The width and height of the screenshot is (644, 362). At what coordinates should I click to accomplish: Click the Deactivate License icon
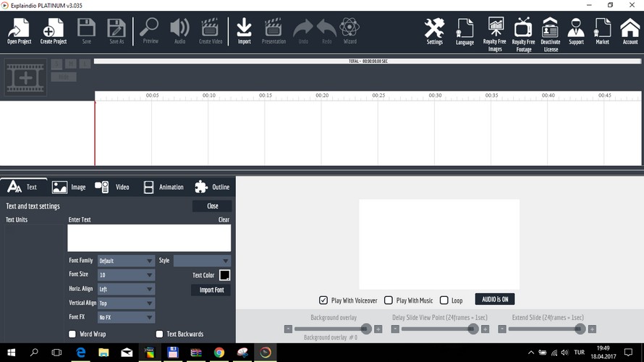tap(551, 35)
